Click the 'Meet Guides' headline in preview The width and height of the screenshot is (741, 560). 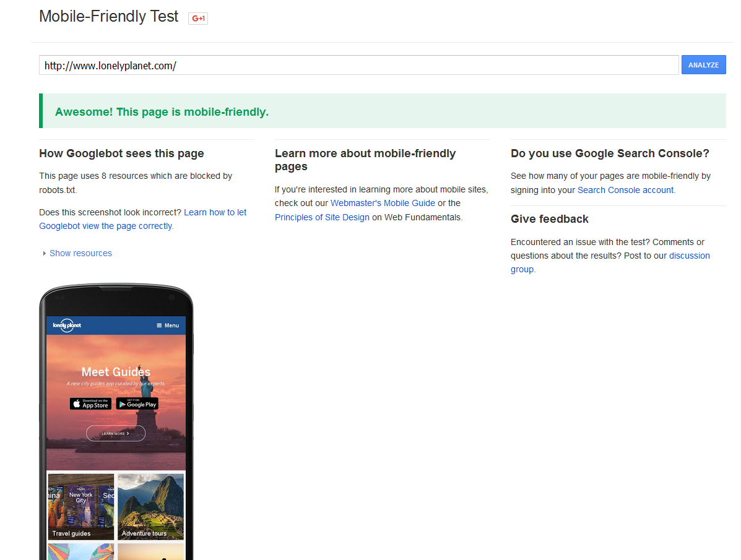pos(116,372)
